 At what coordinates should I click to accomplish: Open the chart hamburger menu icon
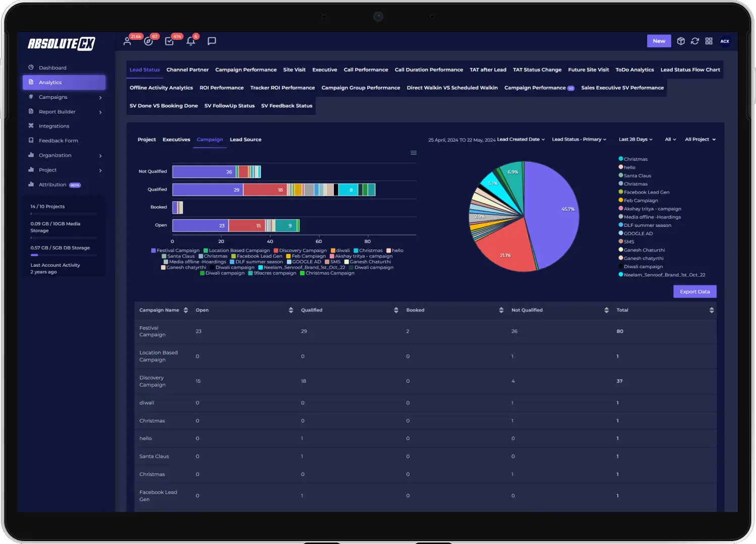414,153
